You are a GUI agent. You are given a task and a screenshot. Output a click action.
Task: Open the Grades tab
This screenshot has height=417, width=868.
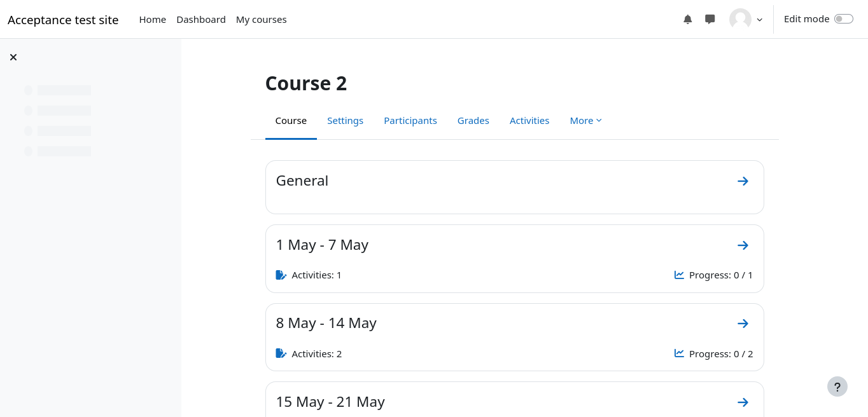click(473, 121)
